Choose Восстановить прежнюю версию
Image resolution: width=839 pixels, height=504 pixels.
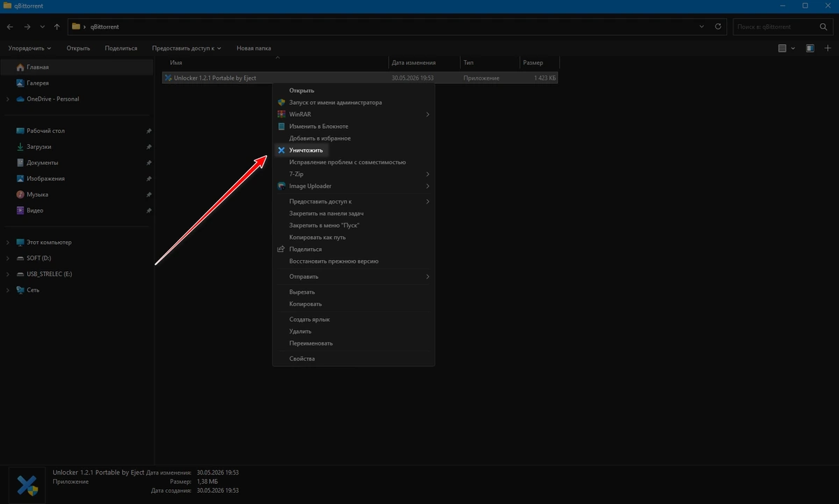(353, 261)
